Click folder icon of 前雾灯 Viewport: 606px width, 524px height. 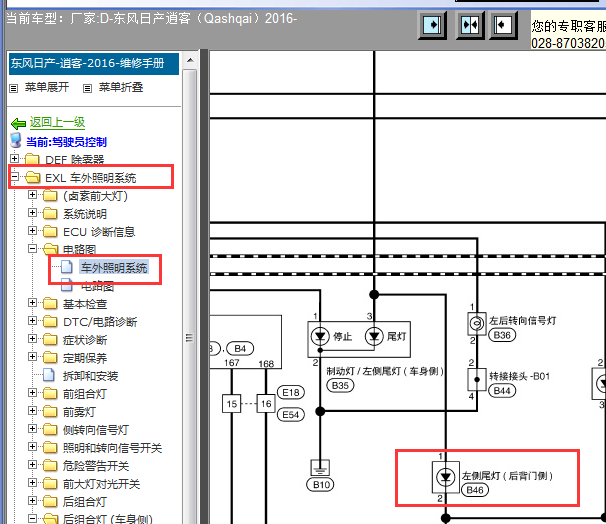pyautogui.click(x=50, y=411)
